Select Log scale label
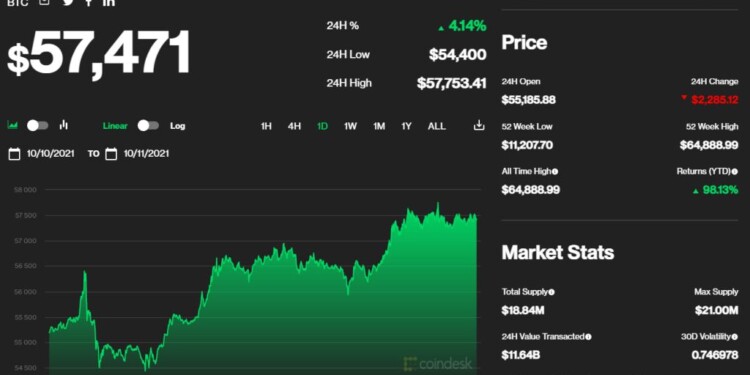The height and width of the screenshot is (375, 750). pyautogui.click(x=177, y=126)
